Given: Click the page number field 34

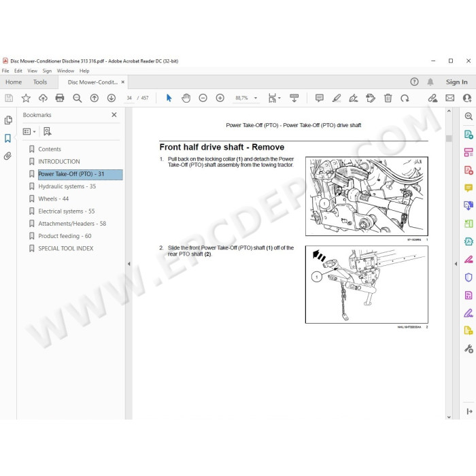Looking at the screenshot, I should 129,98.
